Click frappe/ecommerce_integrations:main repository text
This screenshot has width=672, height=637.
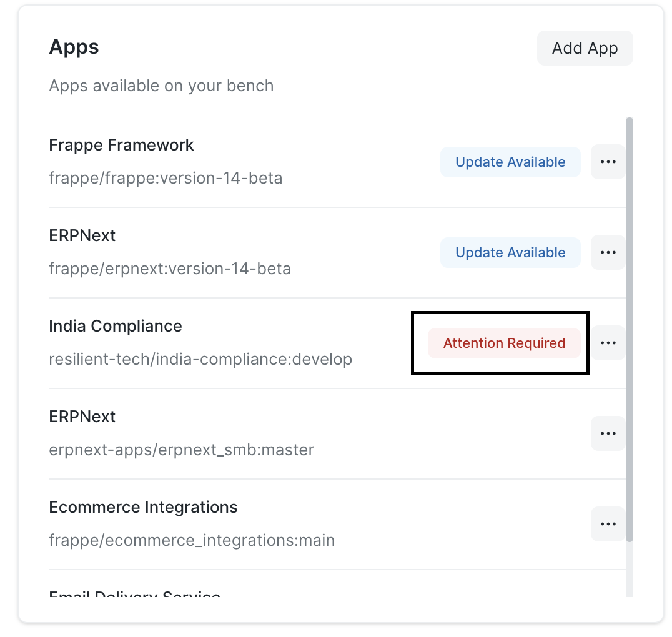click(x=192, y=541)
